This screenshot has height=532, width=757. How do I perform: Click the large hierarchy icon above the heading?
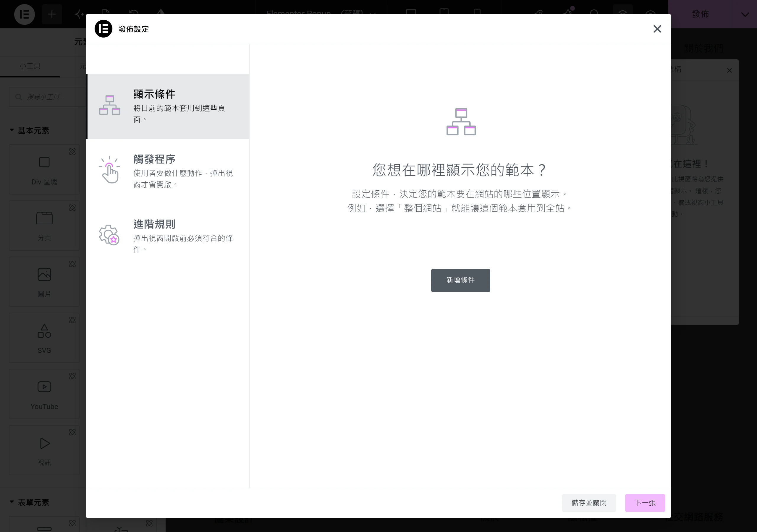(x=461, y=122)
